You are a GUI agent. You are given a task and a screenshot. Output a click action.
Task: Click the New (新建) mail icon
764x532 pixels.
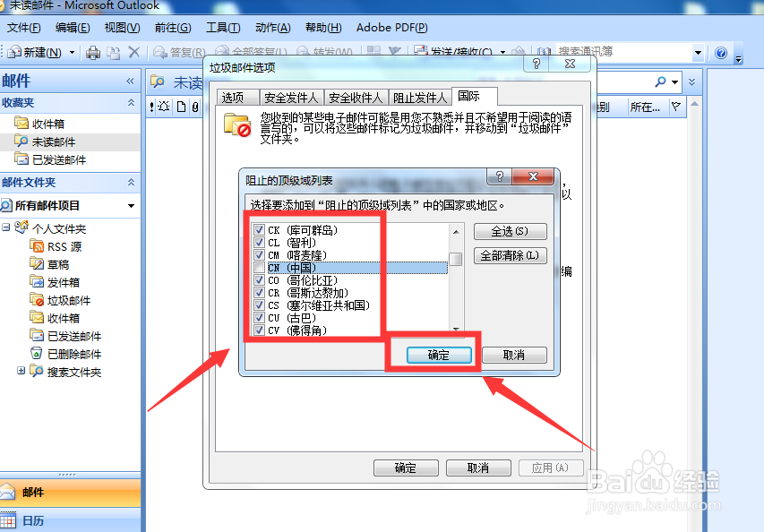14,52
